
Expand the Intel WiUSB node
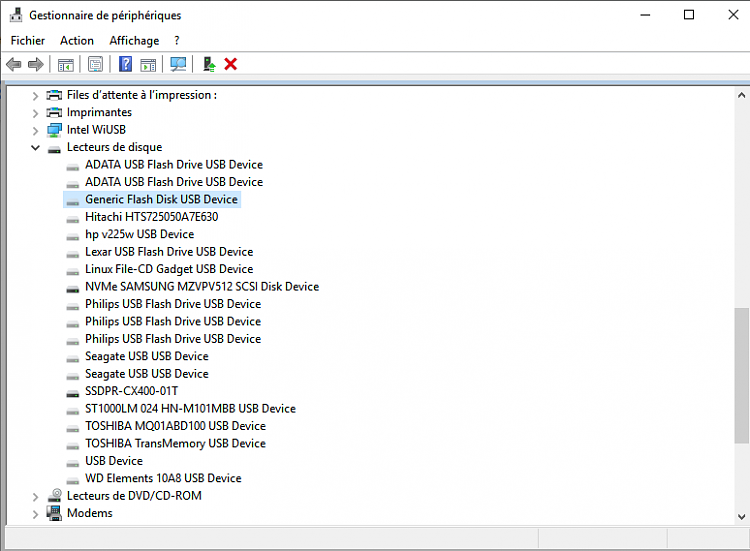[x=36, y=130]
